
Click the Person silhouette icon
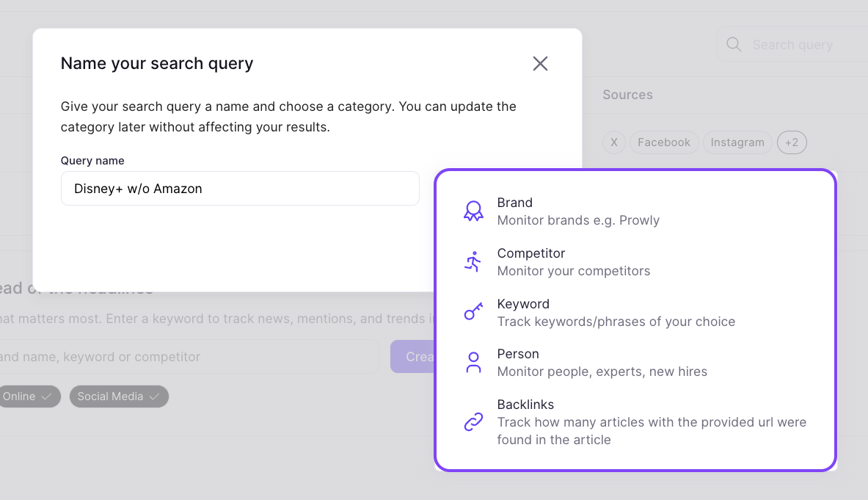tap(473, 363)
